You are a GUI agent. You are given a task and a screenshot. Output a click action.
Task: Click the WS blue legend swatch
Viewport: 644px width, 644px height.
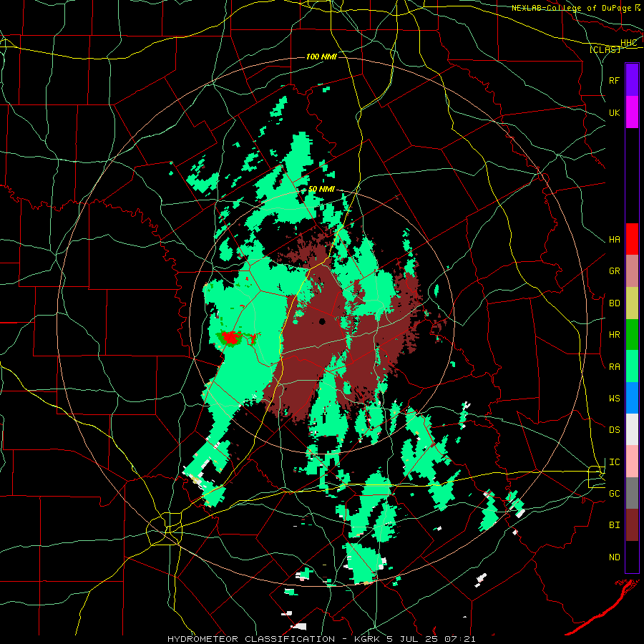(632, 398)
